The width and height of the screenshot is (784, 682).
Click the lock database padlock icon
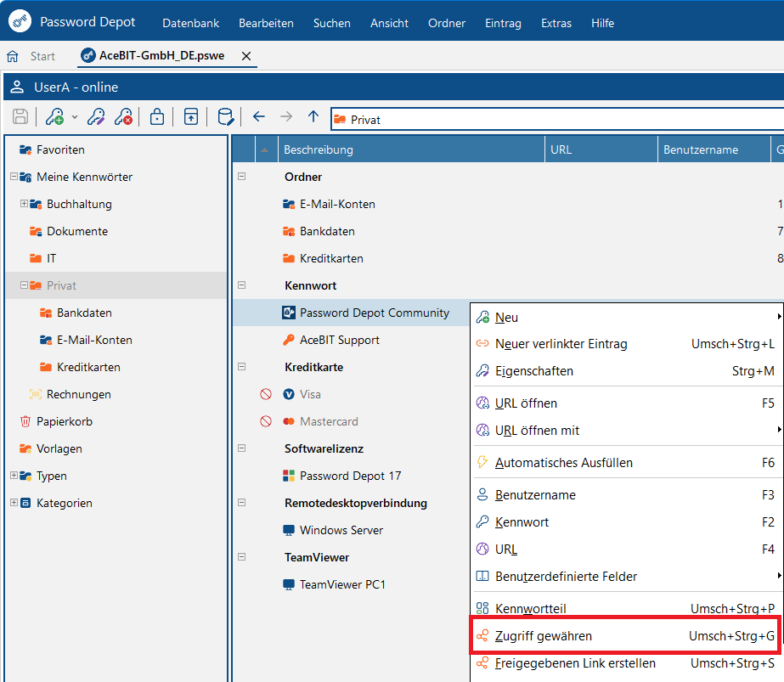tap(157, 116)
